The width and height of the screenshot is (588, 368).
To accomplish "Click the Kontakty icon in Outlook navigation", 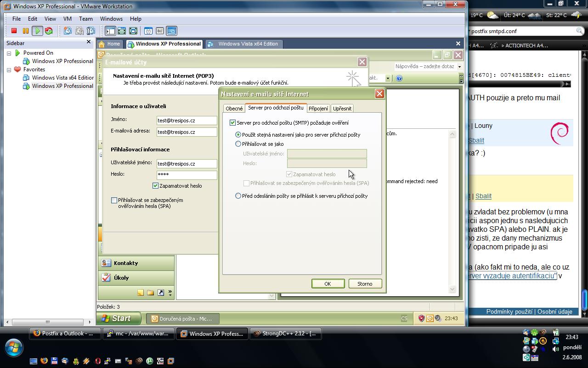I will pyautogui.click(x=106, y=263).
